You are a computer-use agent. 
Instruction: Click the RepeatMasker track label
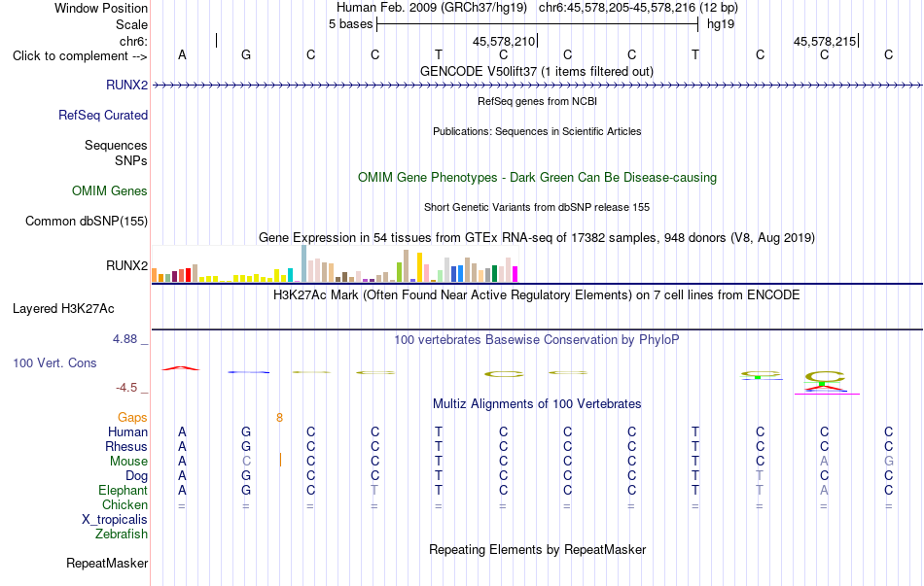[x=107, y=563]
